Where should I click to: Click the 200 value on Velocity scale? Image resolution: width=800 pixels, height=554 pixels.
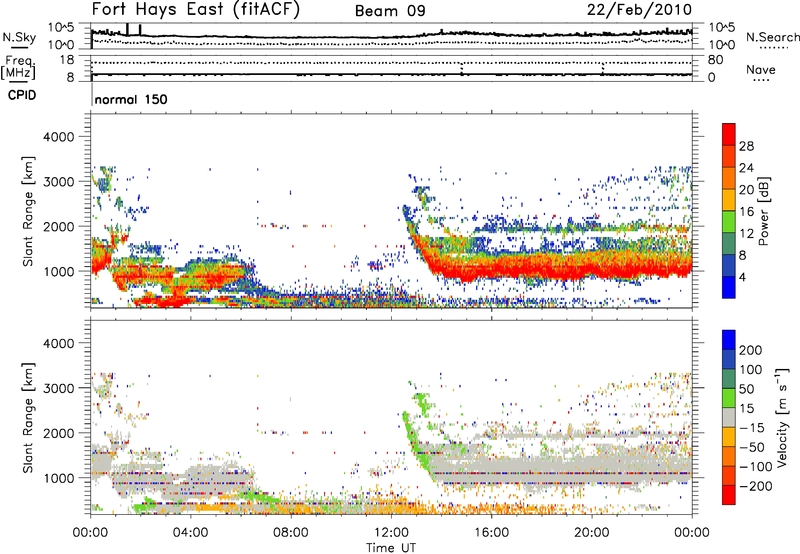[x=751, y=350]
